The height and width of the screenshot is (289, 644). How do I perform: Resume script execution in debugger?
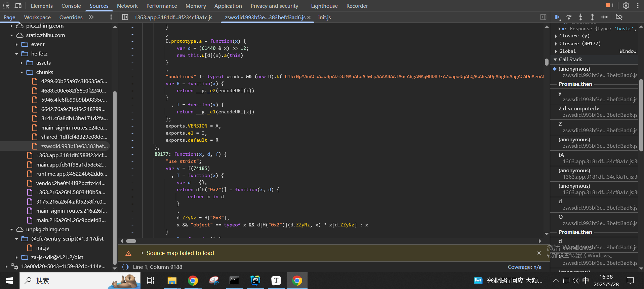click(557, 17)
